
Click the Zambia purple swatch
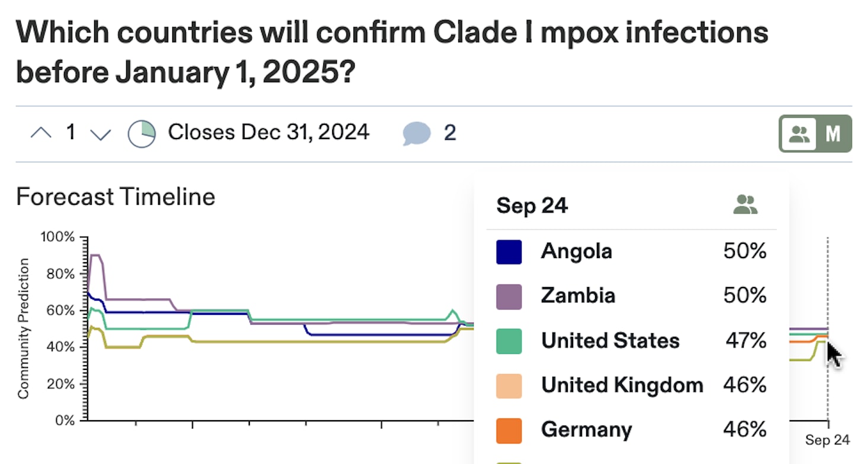click(509, 296)
